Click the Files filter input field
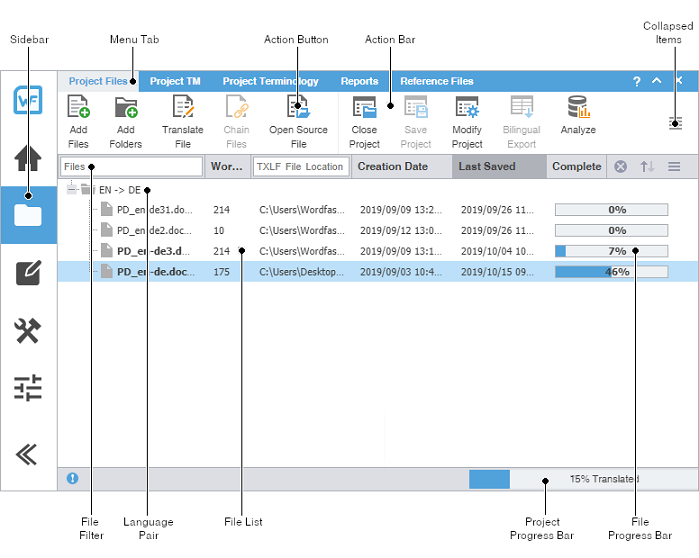The height and width of the screenshot is (558, 699). point(130,167)
